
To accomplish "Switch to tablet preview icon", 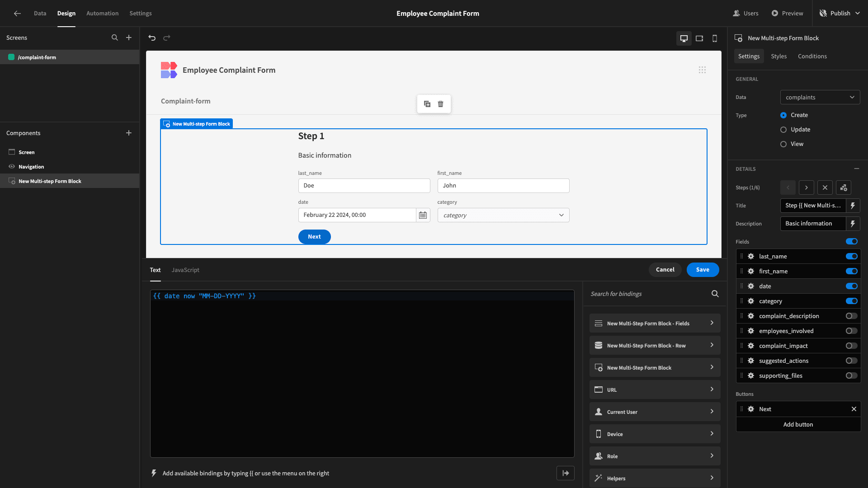I will pos(699,38).
